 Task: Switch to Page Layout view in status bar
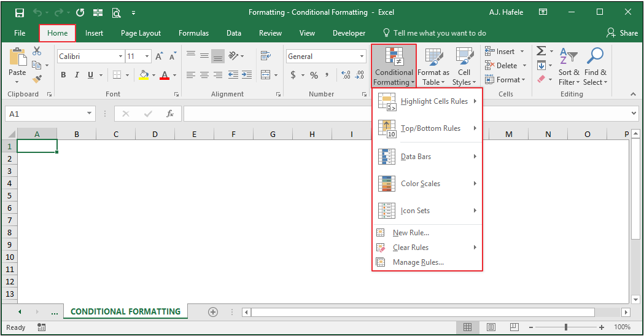pyautogui.click(x=491, y=327)
